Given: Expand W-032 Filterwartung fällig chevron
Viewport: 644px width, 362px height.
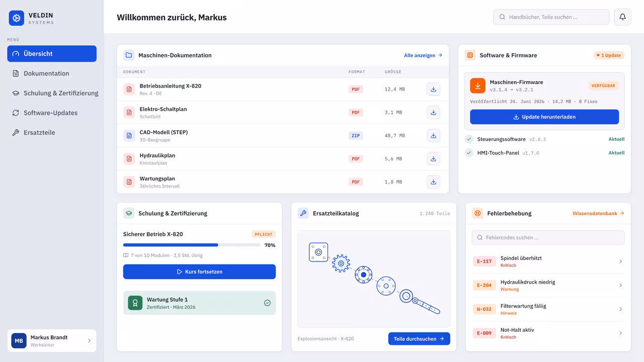Looking at the screenshot, I should (620, 309).
